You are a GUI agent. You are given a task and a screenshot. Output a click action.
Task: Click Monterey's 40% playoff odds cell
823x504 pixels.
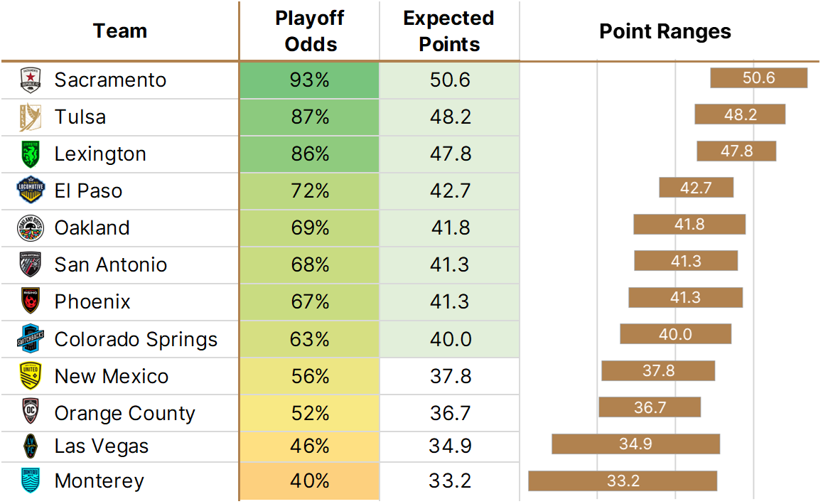coord(309,481)
